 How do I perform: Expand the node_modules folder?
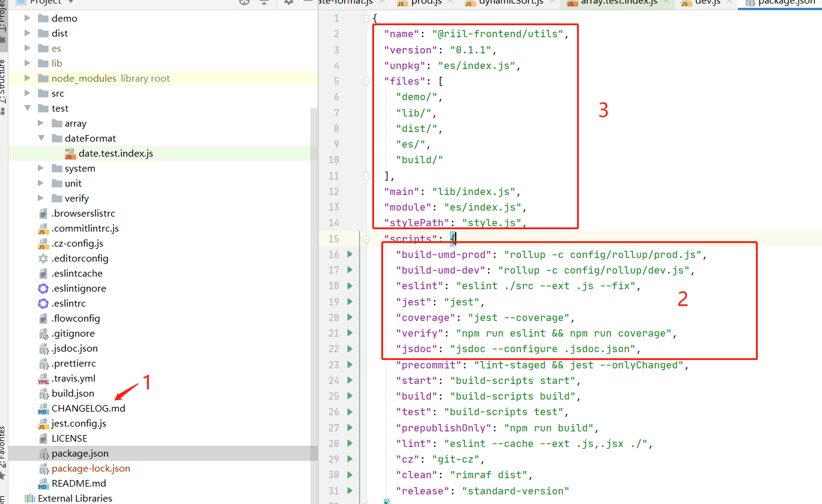28,78
